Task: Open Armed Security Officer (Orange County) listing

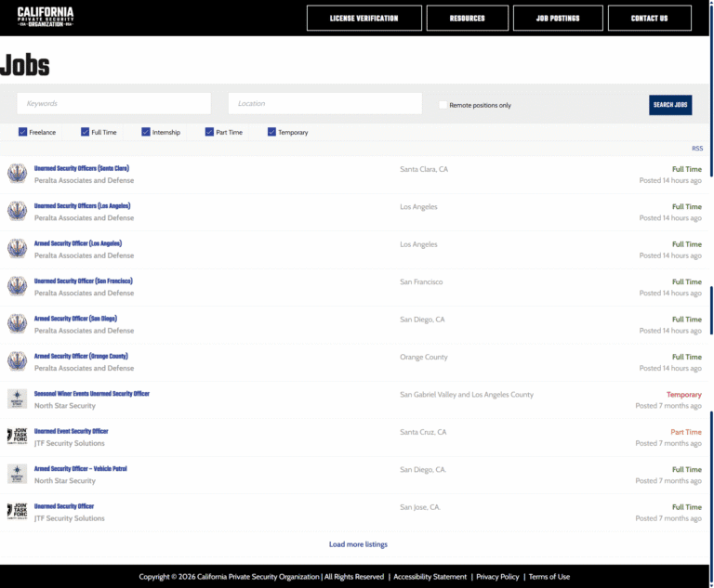Action: click(x=81, y=356)
